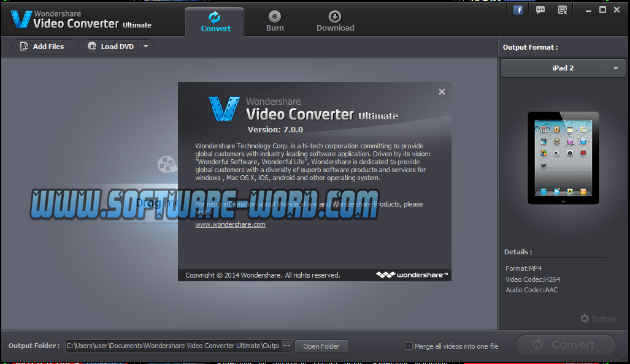Click the film reel icon in the drop area

coord(167,164)
